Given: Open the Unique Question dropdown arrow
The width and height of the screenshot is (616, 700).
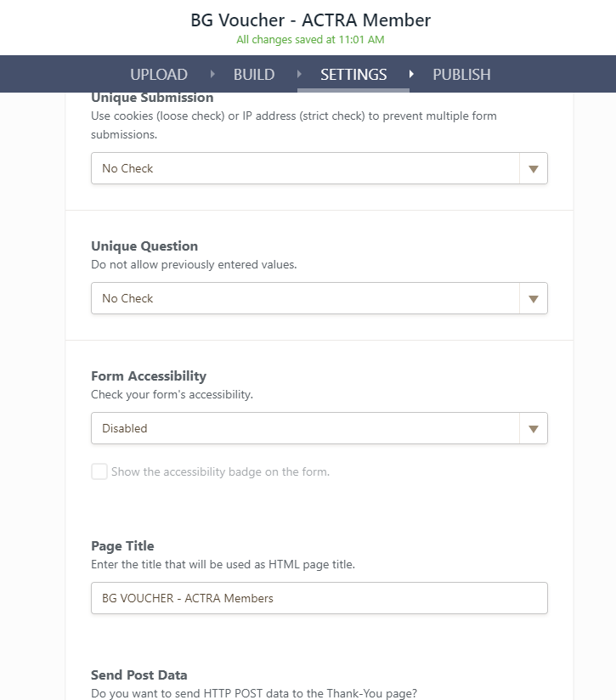Looking at the screenshot, I should click(x=534, y=298).
